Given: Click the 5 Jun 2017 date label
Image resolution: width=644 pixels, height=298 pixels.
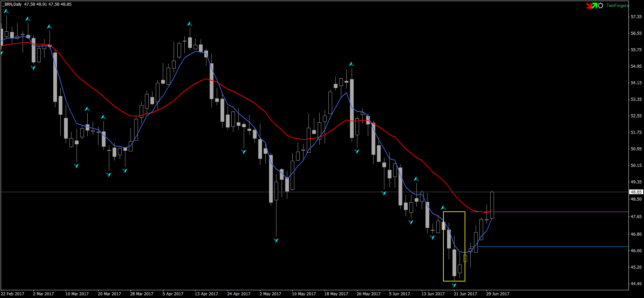Looking at the screenshot, I should 400,294.
